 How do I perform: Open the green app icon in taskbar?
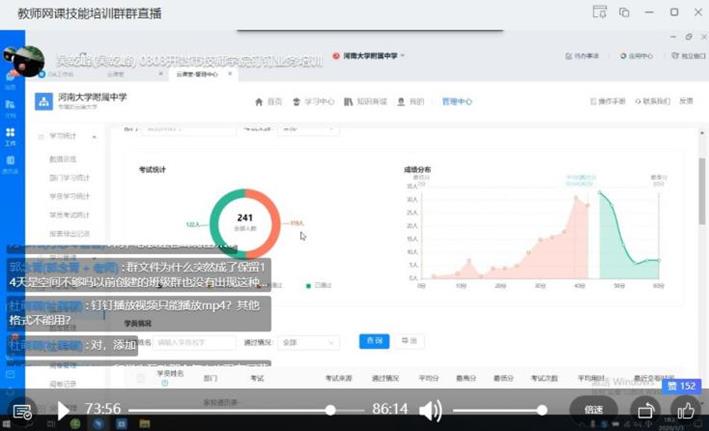coord(75,424)
